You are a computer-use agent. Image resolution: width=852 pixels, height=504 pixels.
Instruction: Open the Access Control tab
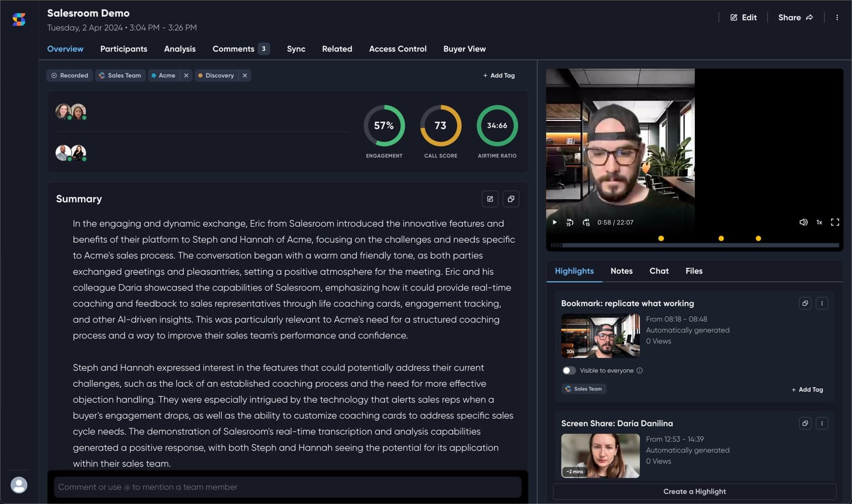tap(397, 49)
